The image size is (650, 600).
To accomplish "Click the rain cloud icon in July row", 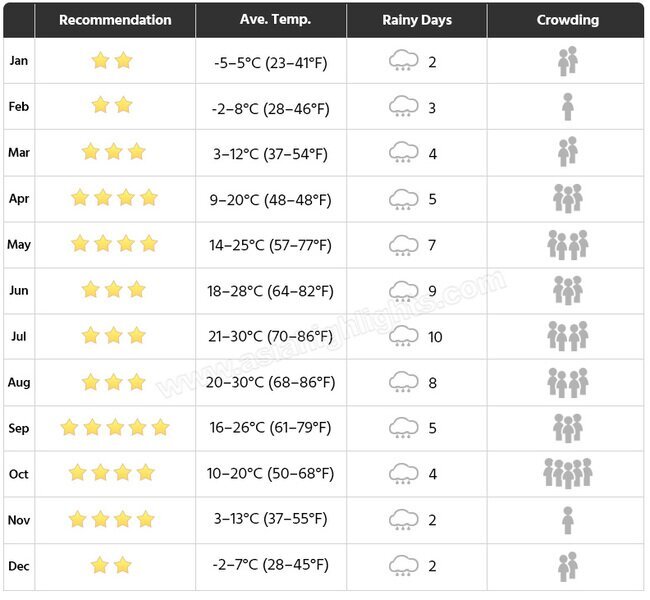I will pos(403,337).
